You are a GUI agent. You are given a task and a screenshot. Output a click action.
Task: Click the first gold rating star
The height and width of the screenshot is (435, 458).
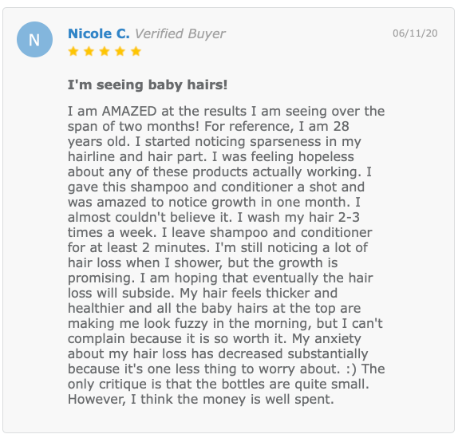click(73, 51)
